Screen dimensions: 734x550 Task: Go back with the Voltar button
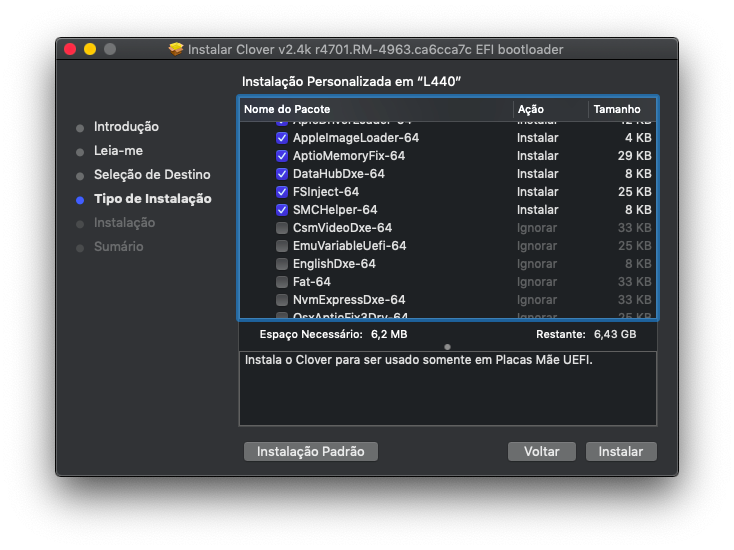(x=542, y=452)
